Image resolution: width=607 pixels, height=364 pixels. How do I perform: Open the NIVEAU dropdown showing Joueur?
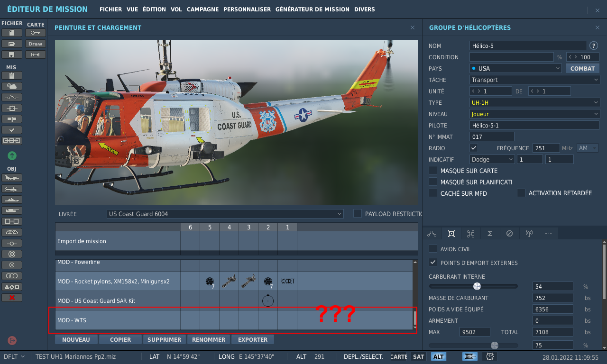(534, 114)
